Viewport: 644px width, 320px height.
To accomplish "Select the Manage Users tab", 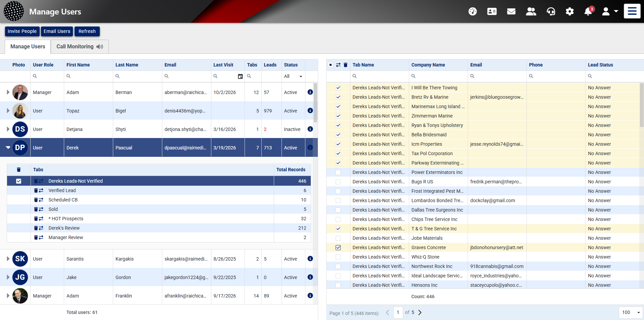I will pos(28,47).
